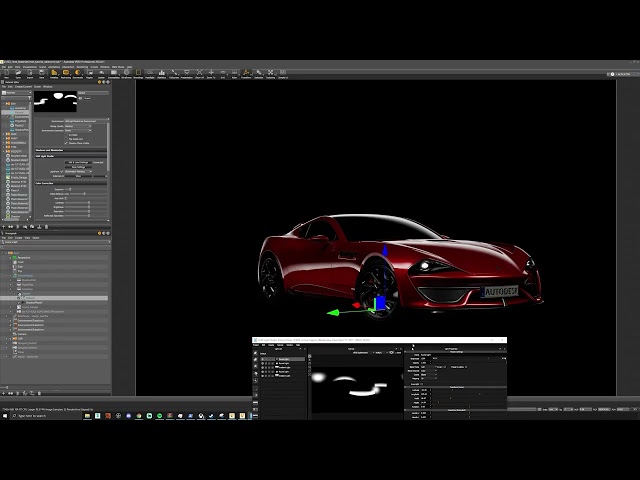Collapse the Shadows and Illumination section
This screenshot has width=640, height=480.
point(71,150)
